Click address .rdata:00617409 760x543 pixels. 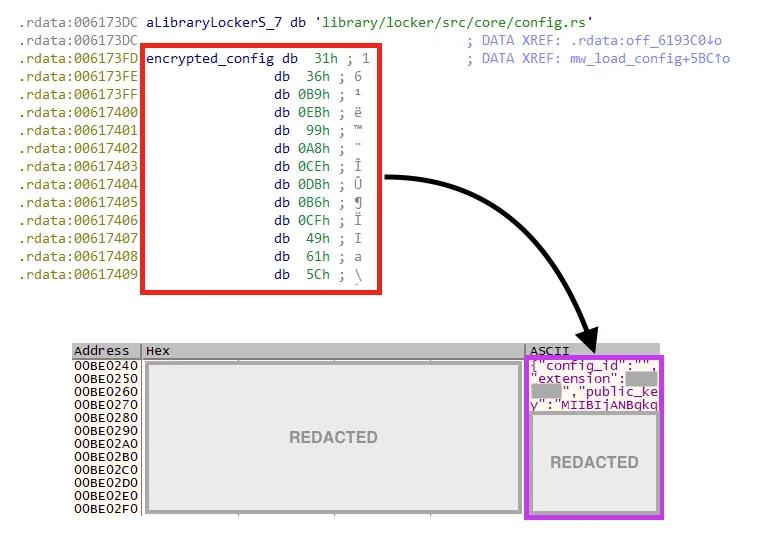79,274
